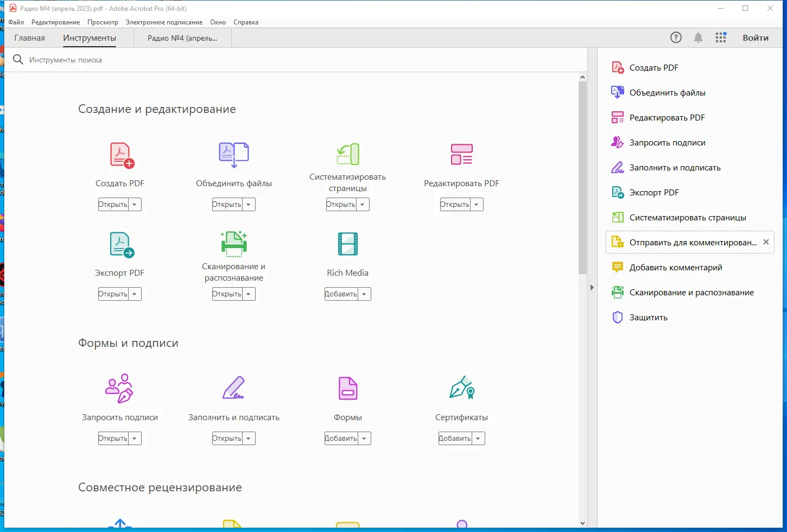Open the Просмотр menu
This screenshot has height=532, width=787.
click(103, 22)
